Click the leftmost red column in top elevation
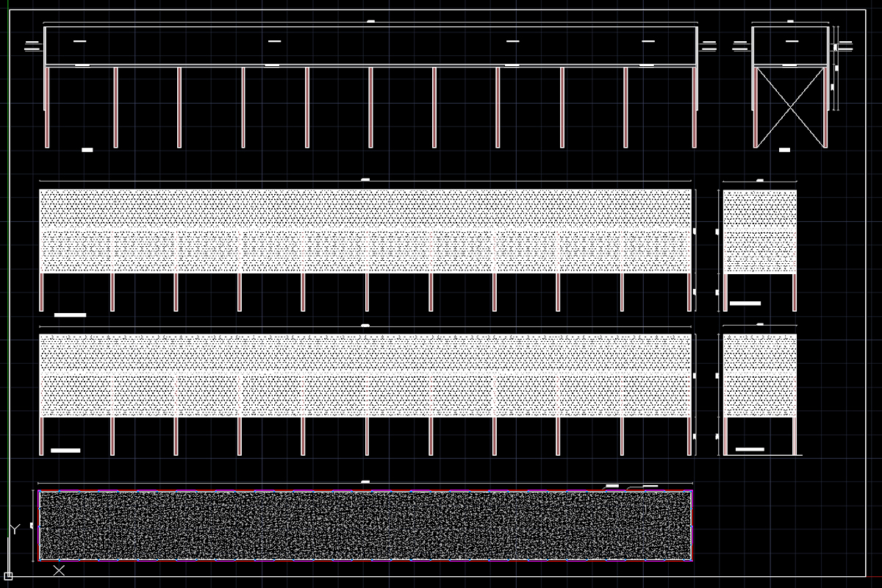 pos(48,107)
